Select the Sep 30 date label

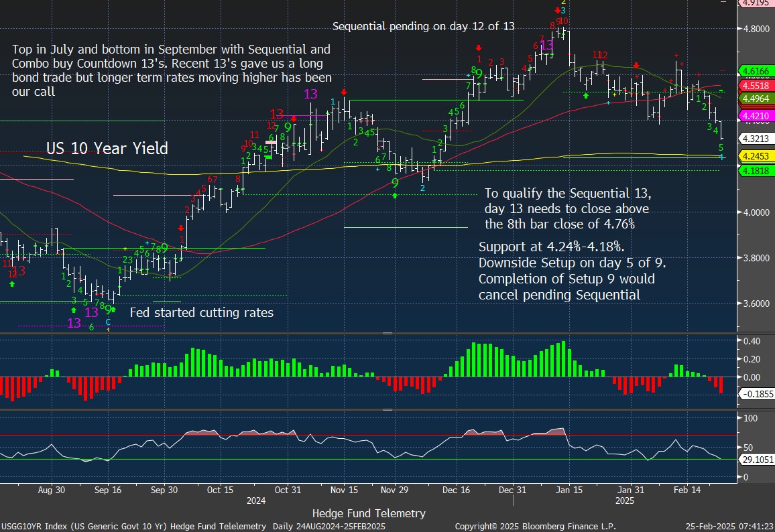click(x=164, y=490)
